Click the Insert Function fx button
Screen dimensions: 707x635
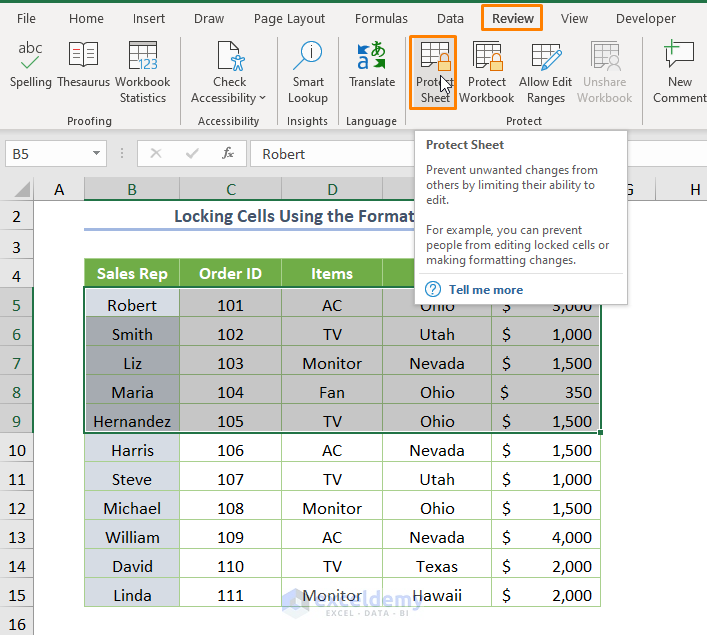point(228,154)
